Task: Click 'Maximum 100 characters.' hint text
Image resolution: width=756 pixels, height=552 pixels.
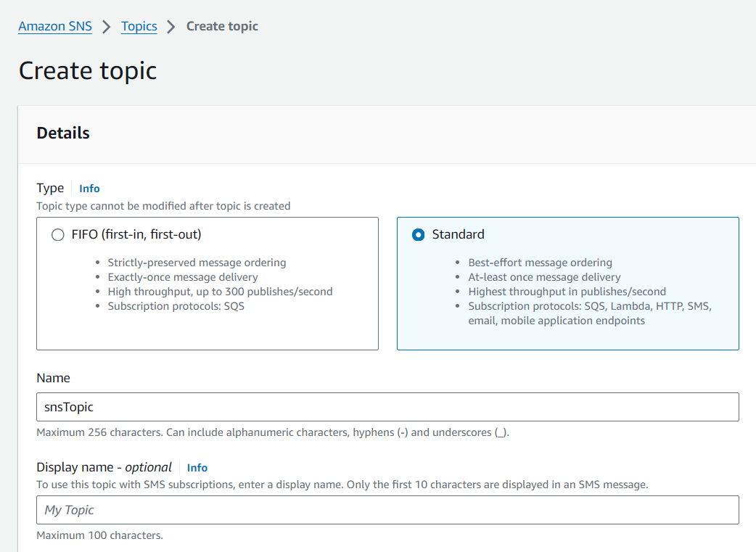Action: (x=100, y=535)
